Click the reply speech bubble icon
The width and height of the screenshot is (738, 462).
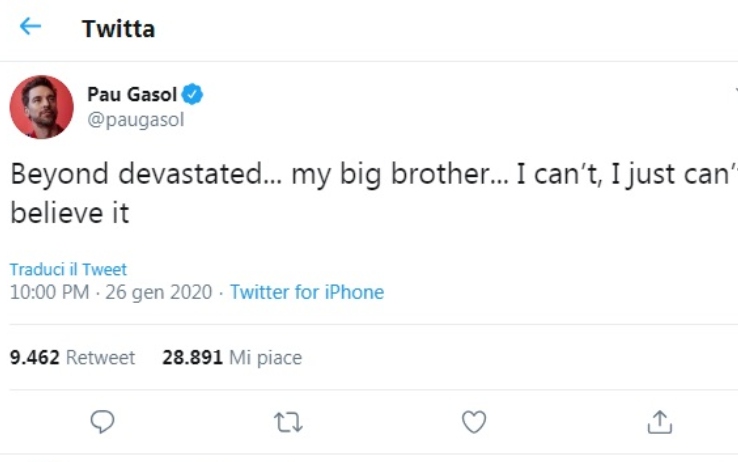[x=102, y=423]
